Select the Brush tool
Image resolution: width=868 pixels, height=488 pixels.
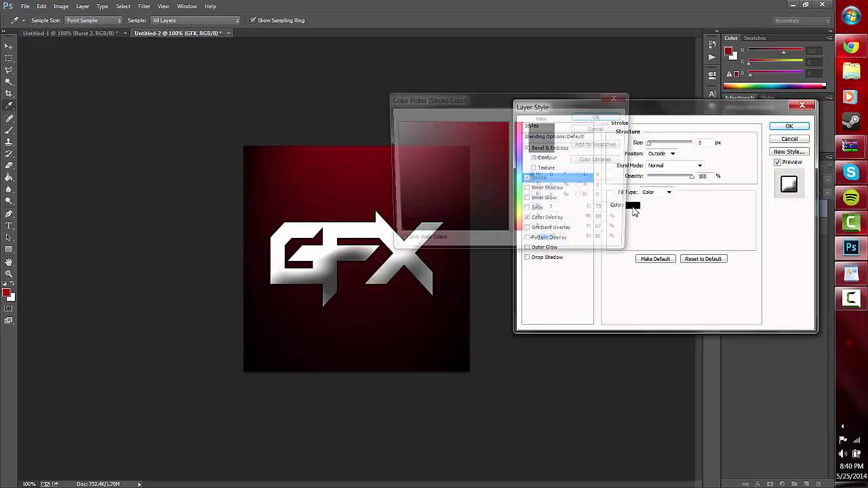pyautogui.click(x=9, y=129)
